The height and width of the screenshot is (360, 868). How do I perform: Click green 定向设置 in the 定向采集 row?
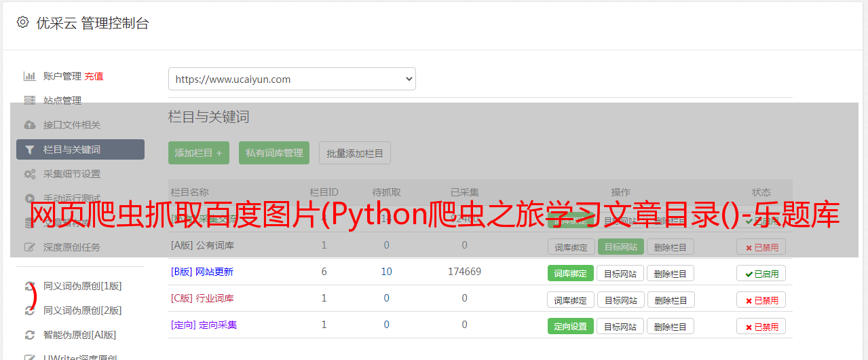click(571, 326)
